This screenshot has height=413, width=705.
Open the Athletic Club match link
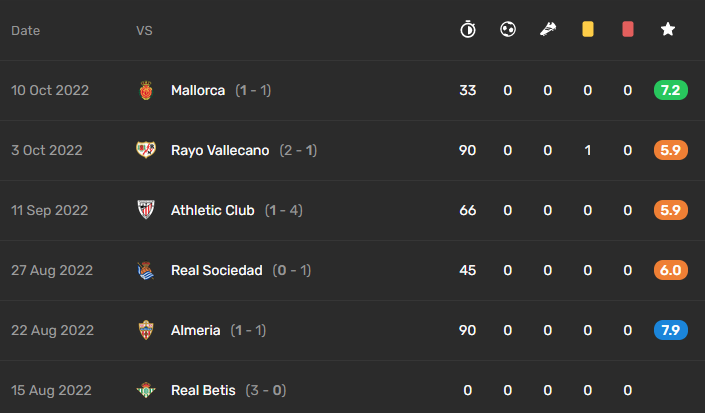[x=213, y=210]
